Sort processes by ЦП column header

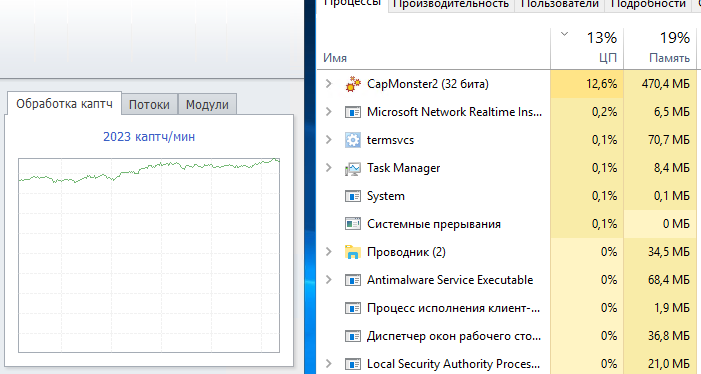587,48
